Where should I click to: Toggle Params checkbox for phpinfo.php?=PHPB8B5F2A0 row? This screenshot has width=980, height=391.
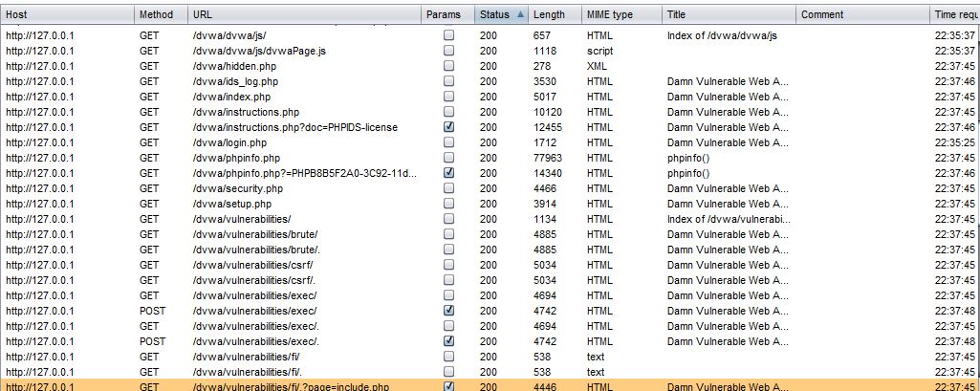point(448,173)
